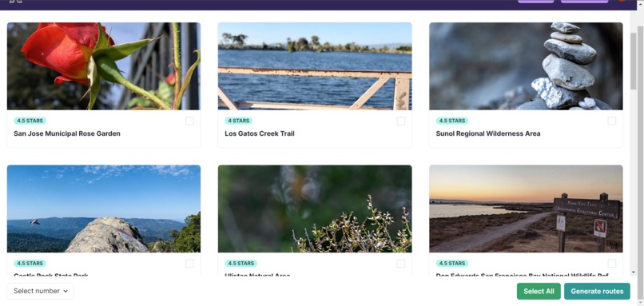Click the stacked stones photo thumbnail
The image size is (644, 306).
[526, 66]
